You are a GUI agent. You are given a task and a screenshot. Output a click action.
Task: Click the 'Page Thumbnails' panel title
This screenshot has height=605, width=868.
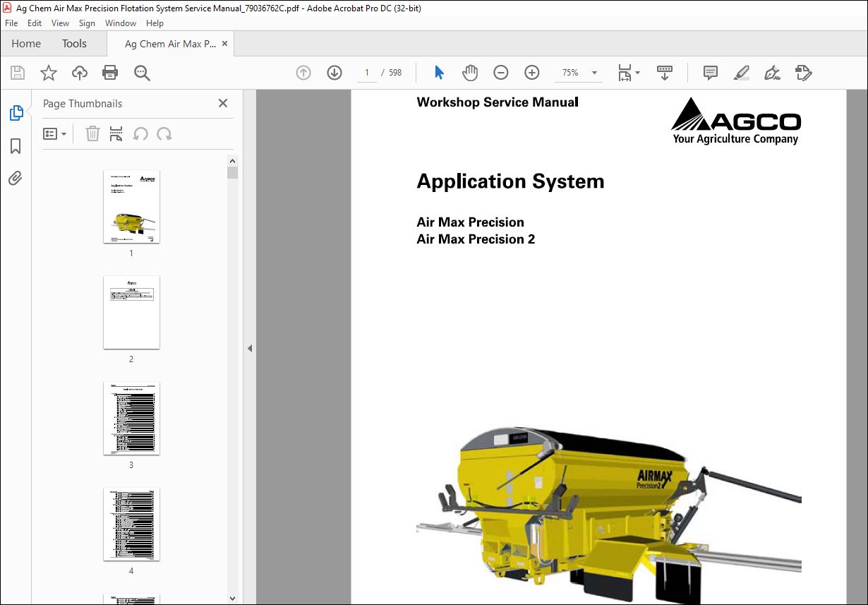(83, 104)
